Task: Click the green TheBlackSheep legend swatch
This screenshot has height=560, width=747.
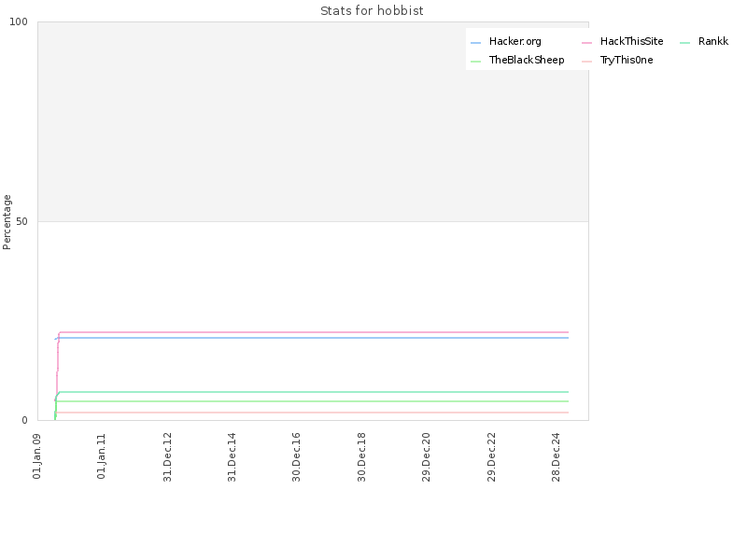Action: pos(475,62)
